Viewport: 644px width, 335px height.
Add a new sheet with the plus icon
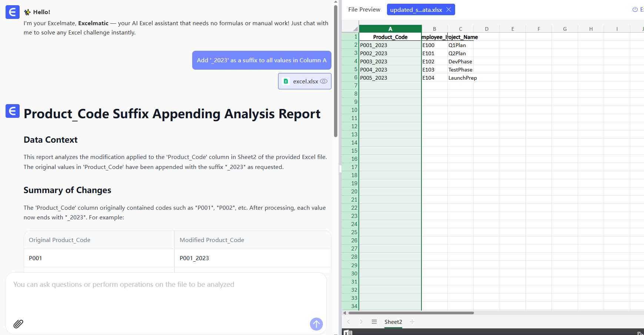coord(412,322)
